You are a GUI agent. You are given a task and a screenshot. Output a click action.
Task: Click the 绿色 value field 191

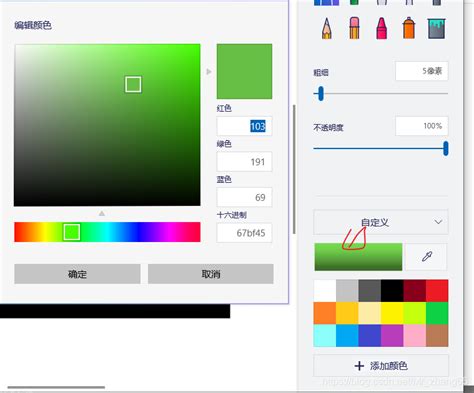coord(244,162)
